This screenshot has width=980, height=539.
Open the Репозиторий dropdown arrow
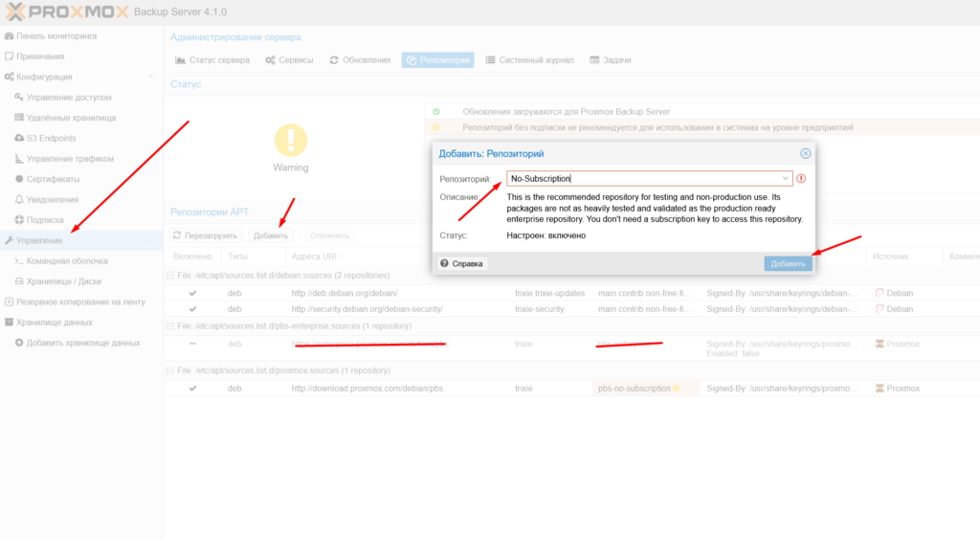point(786,178)
